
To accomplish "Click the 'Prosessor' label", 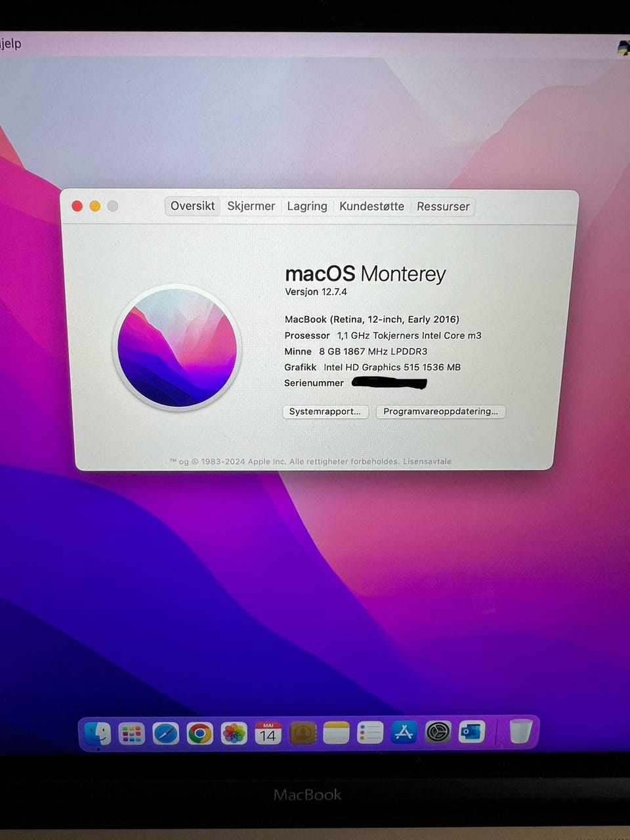I will point(307,335).
